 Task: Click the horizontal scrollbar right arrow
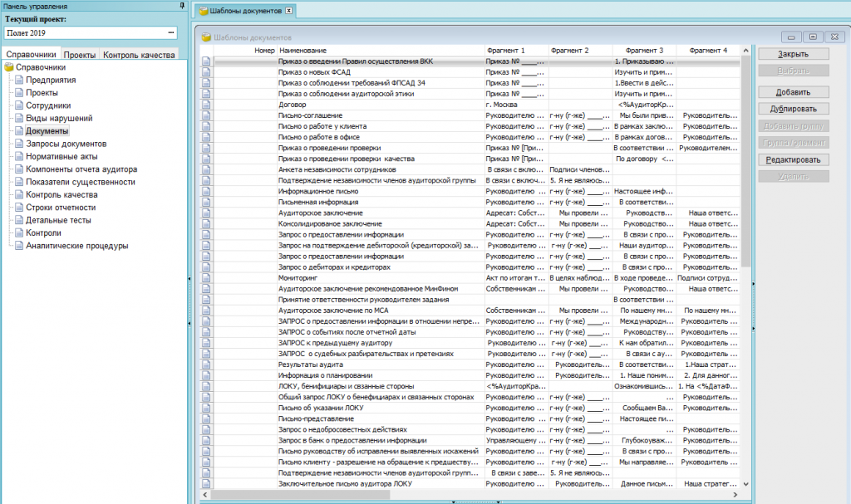point(735,494)
